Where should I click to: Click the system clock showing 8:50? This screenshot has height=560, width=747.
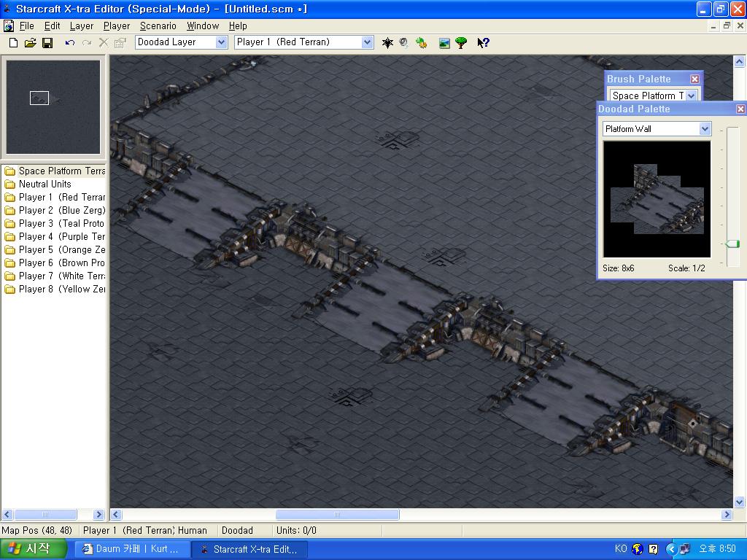click(x=717, y=548)
